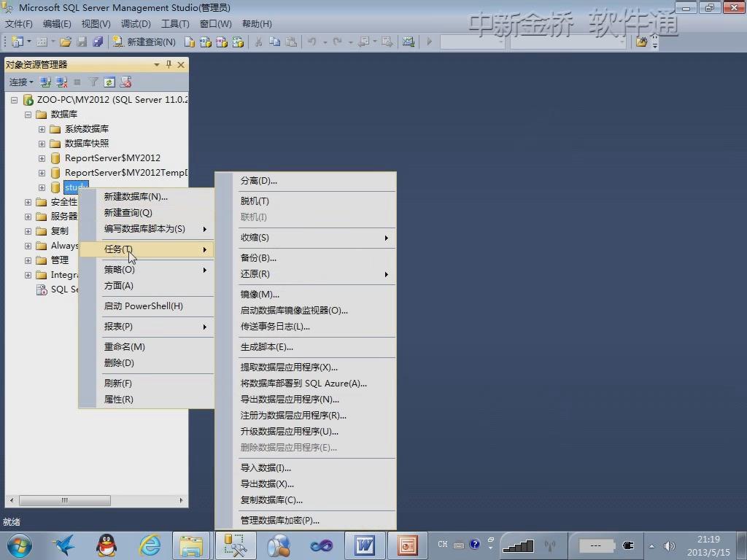
Task: Click Object Explorer horizontal scrollbar thumb
Action: 65,500
